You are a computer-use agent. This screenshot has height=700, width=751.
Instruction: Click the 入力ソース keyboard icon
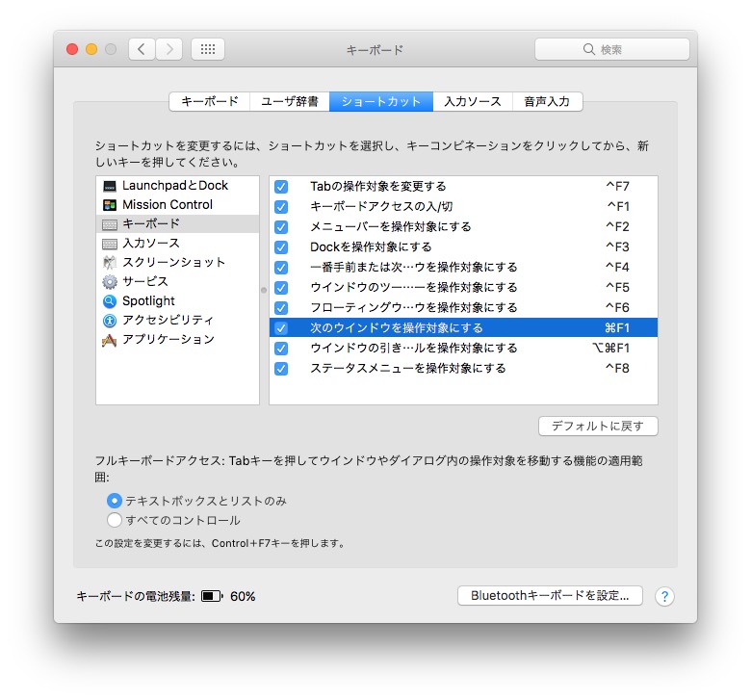tap(110, 244)
